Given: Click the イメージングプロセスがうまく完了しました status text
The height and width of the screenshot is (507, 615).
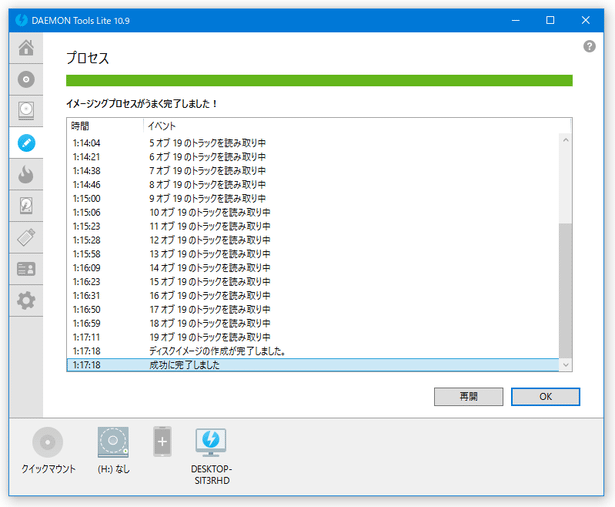Looking at the screenshot, I should pos(142,104).
